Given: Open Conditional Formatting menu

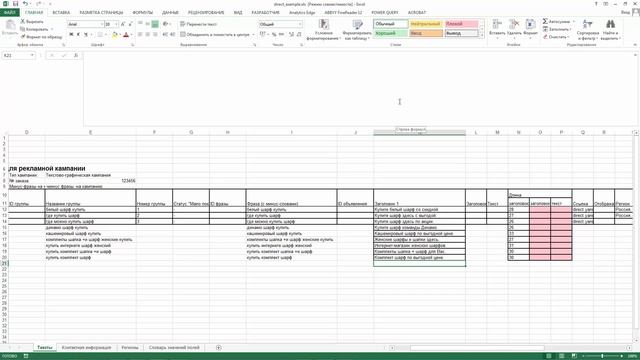Looking at the screenshot, I should point(324,29).
